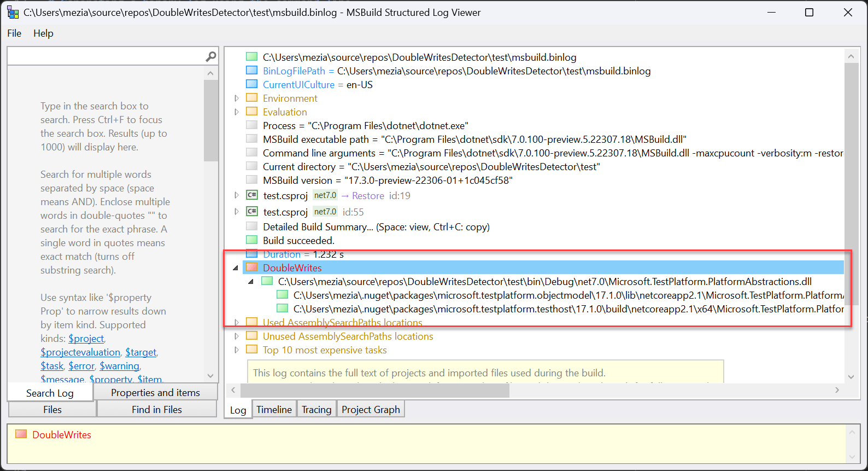Viewport: 868px width, 471px height.
Task: Click the C# icon of test.csproj Restore
Action: [x=252, y=195]
